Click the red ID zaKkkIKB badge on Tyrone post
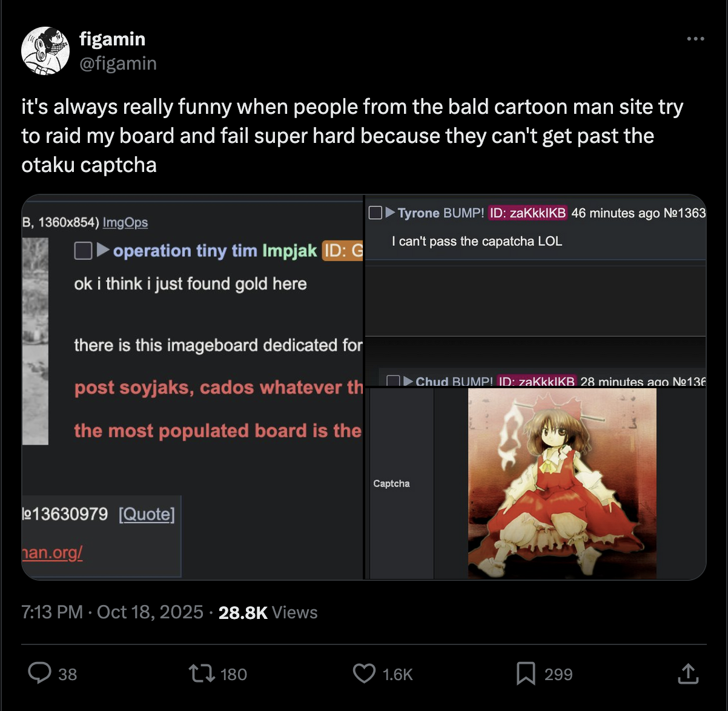Viewport: 728px width, 711px height. click(528, 213)
